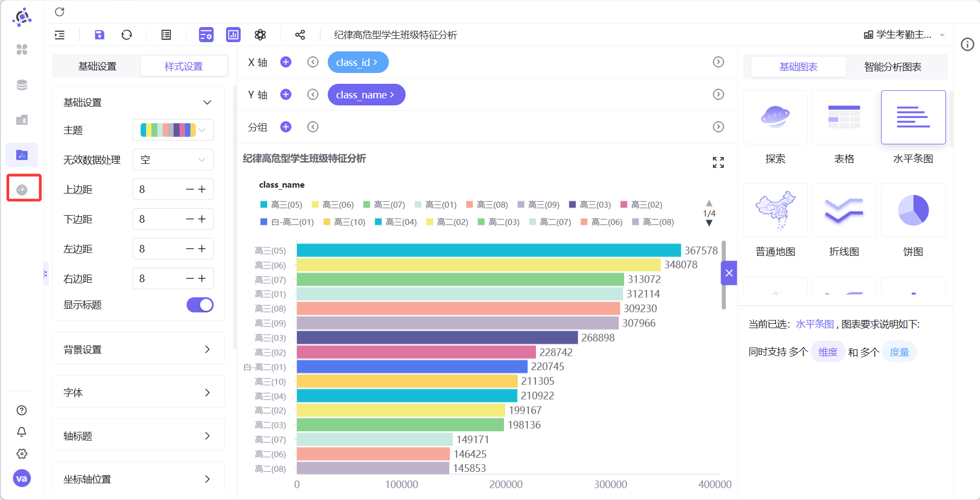Increase the 上边距 value
Screen dimensions: 980x500
point(202,189)
